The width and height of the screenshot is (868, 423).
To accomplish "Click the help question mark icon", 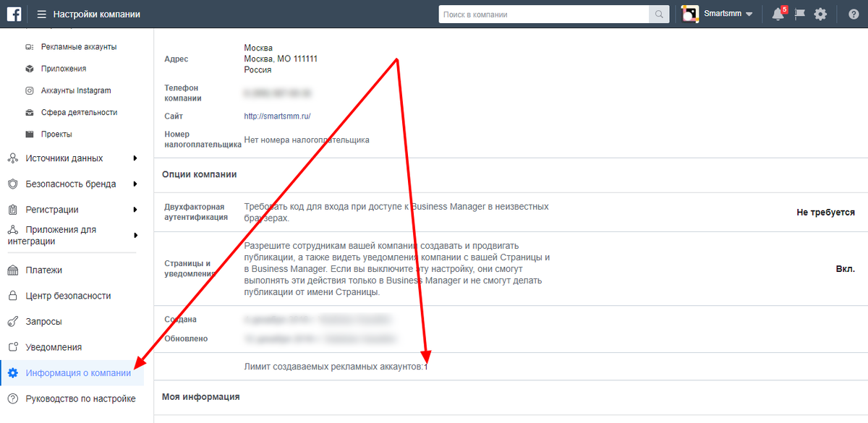I will [854, 14].
